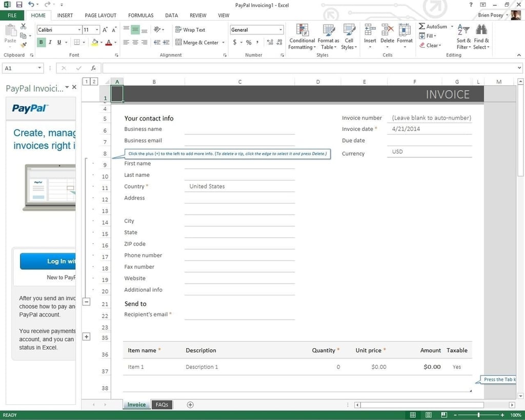Open the Fill Color bucket swatch
This screenshot has height=420, width=525.
(x=95, y=42)
